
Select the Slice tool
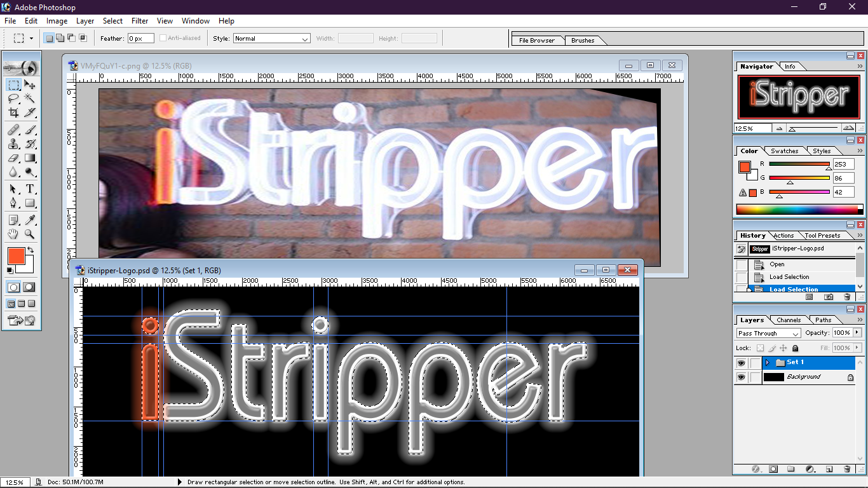pos(30,112)
